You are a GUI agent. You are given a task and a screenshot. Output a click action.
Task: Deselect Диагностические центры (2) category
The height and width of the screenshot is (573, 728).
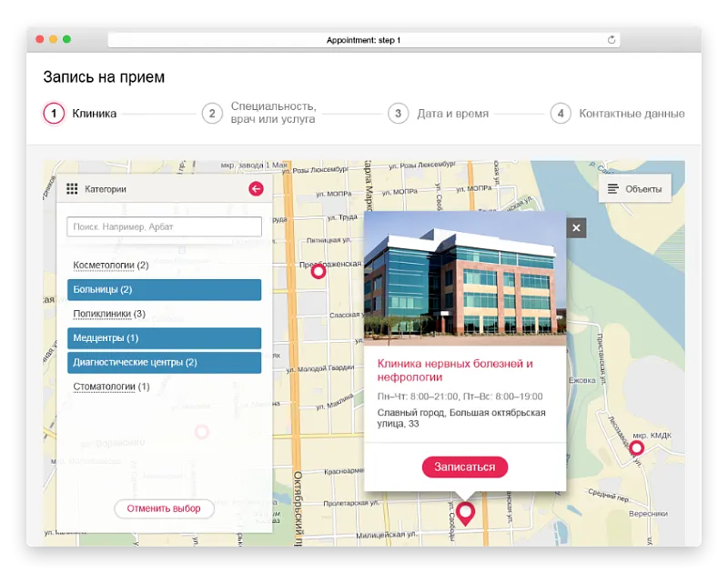164,362
